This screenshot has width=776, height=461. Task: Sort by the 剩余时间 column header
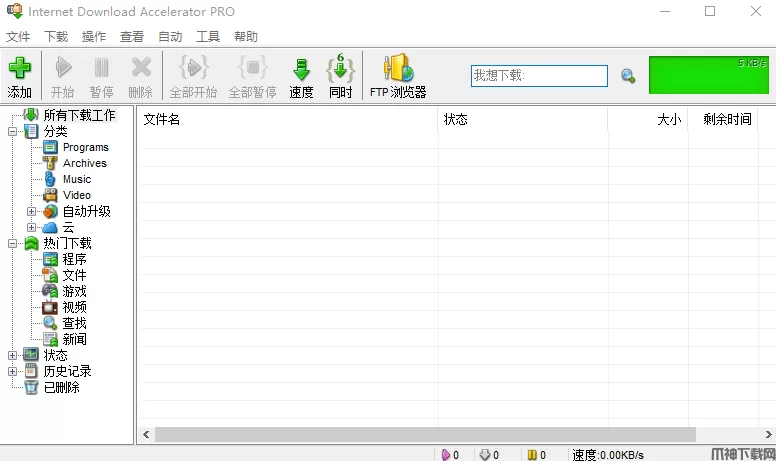727,119
